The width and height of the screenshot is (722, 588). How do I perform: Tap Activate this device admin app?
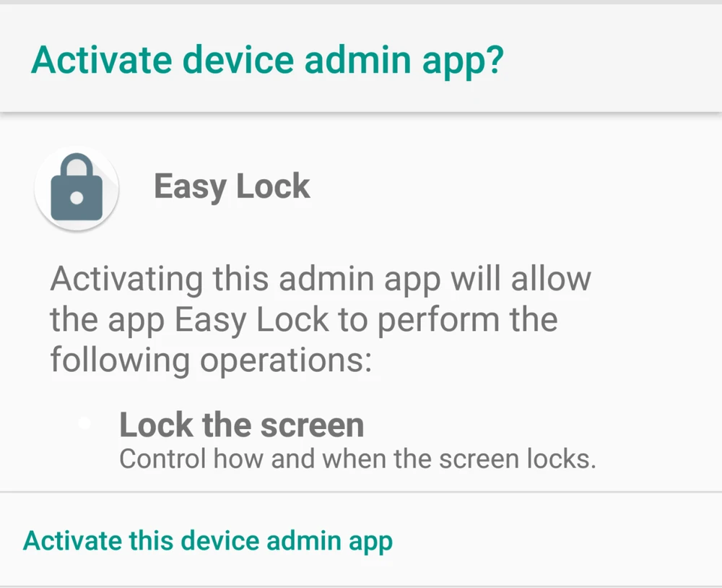click(208, 540)
